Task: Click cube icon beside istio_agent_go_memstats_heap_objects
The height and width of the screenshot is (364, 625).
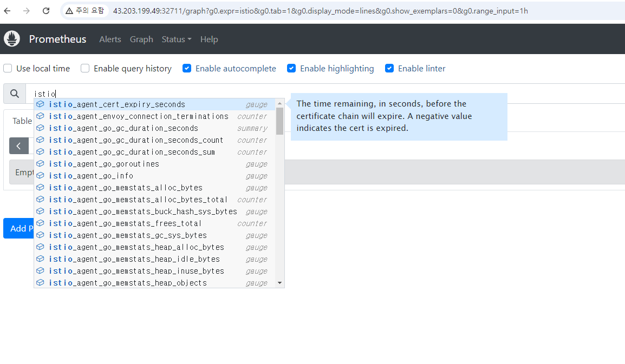Action: 40,283
